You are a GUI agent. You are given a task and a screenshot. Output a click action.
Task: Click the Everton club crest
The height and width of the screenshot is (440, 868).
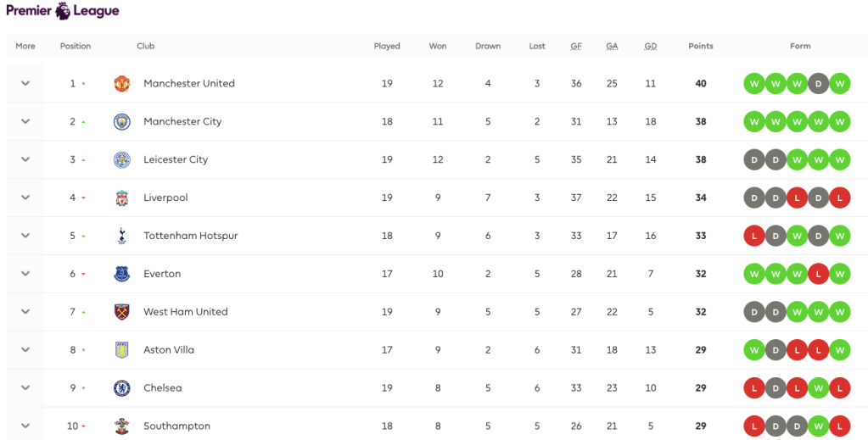pos(122,274)
